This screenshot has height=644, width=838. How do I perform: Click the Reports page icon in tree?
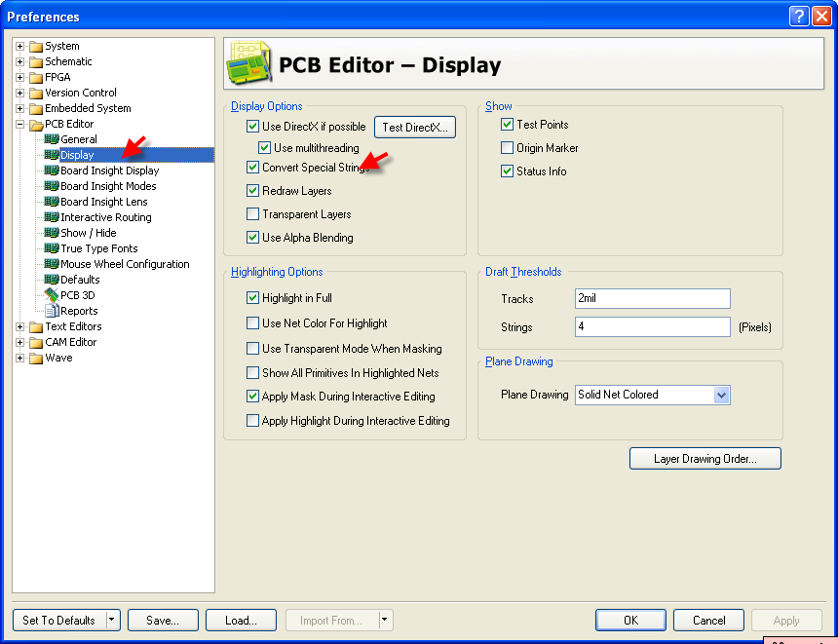pyautogui.click(x=52, y=311)
